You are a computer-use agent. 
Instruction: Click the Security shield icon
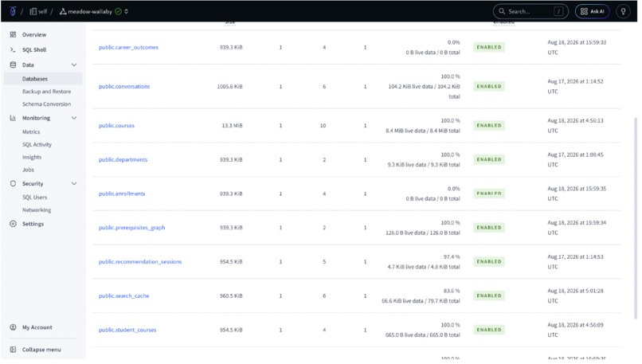(x=13, y=183)
